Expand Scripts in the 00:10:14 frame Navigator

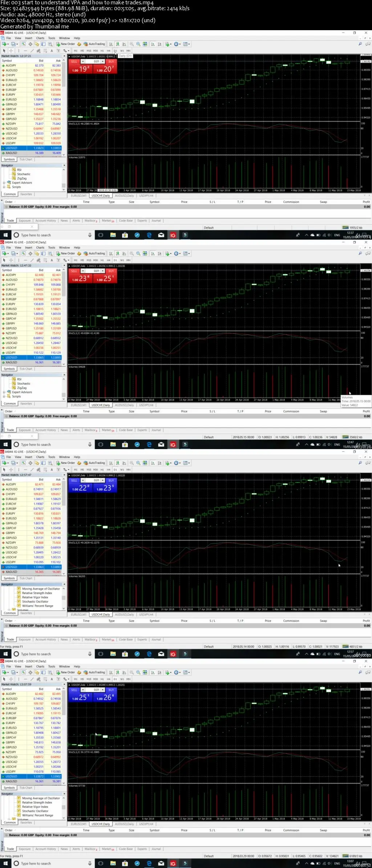pyautogui.click(x=4, y=187)
